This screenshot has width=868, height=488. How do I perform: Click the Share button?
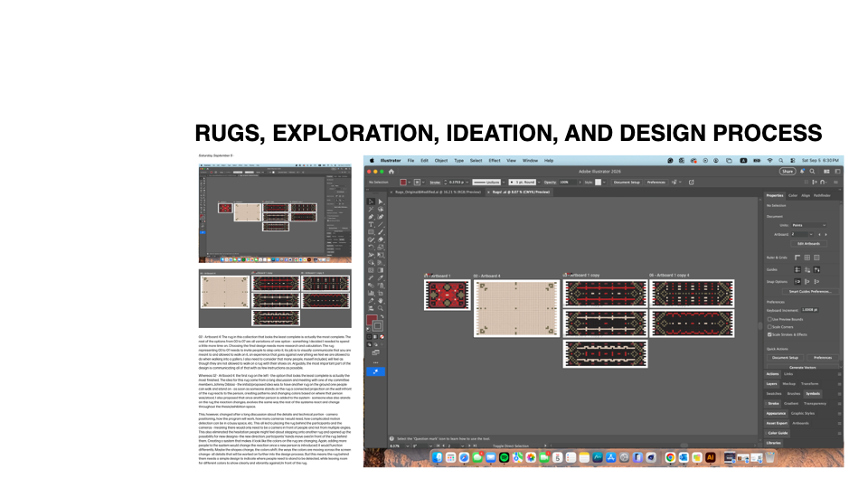[x=788, y=172]
